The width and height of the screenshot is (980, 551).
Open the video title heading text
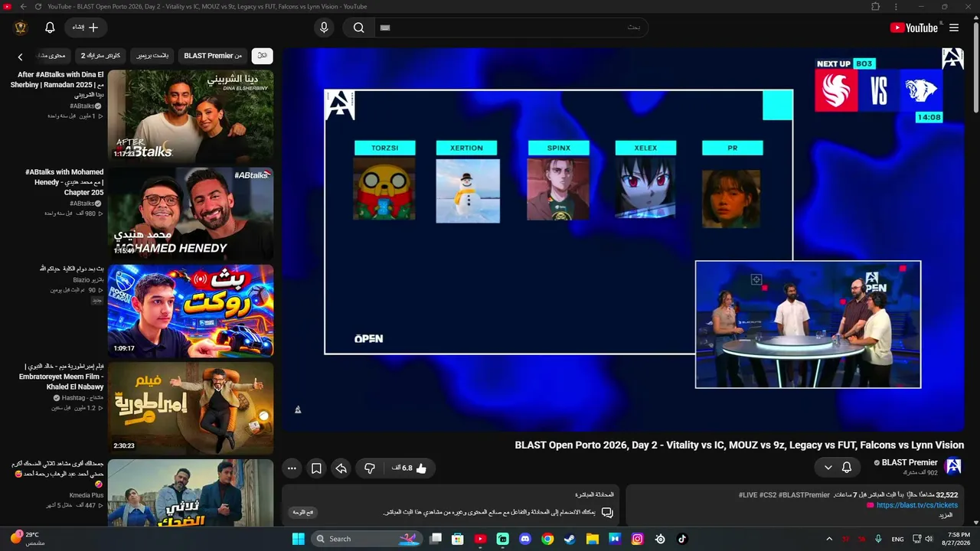click(x=740, y=445)
